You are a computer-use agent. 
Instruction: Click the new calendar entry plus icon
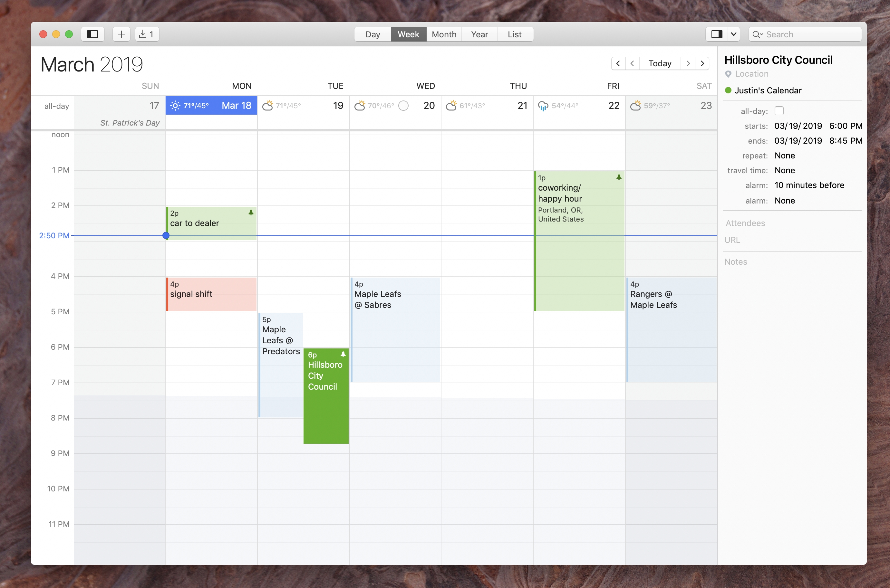pyautogui.click(x=120, y=33)
